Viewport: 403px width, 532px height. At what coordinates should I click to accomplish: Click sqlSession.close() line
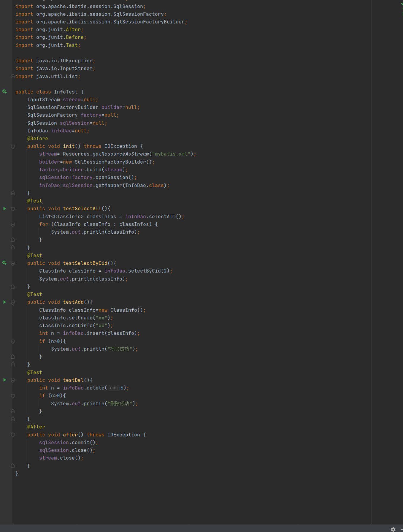pyautogui.click(x=67, y=450)
